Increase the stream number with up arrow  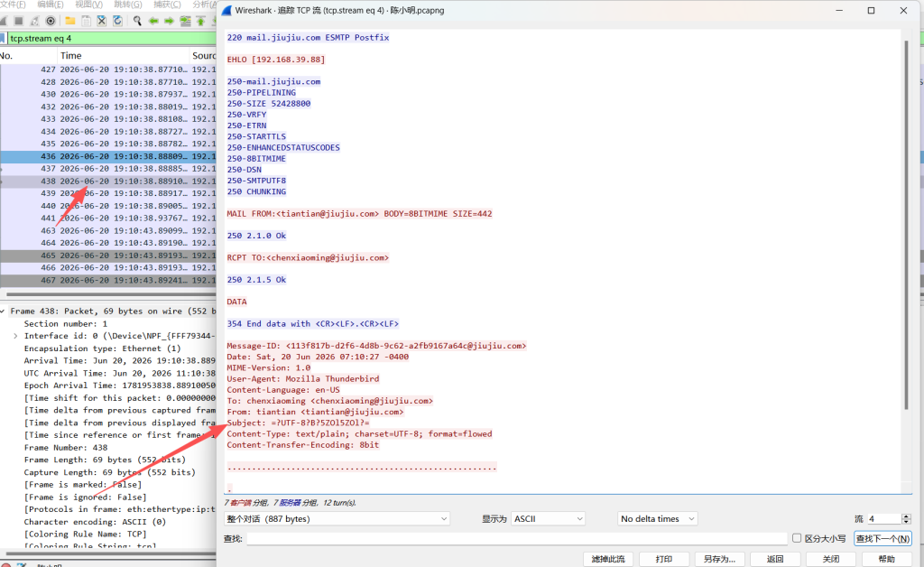click(906, 516)
